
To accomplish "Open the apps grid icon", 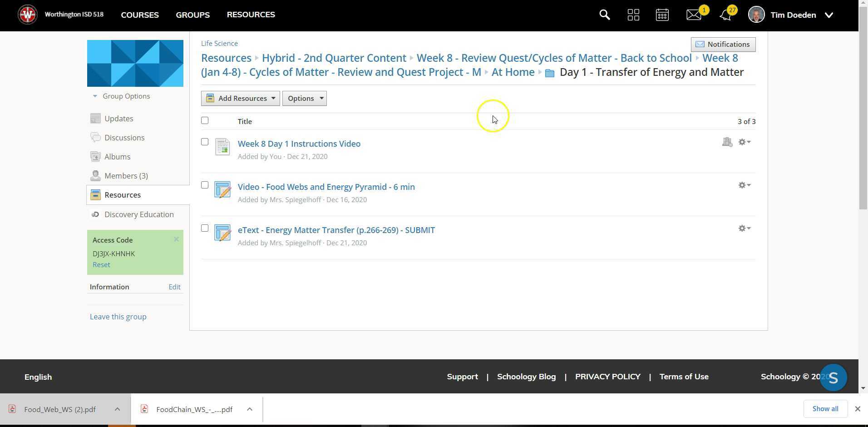I will pos(633,15).
